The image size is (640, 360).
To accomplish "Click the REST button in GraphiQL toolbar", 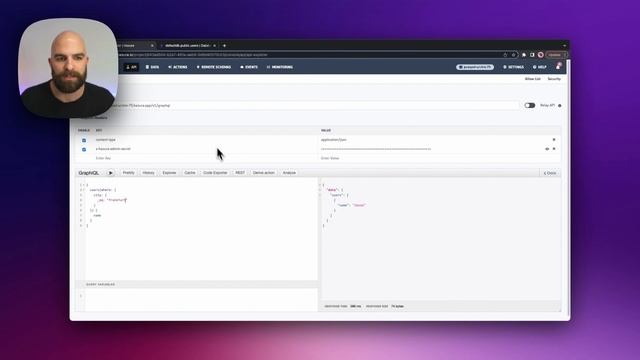I will pyautogui.click(x=240, y=173).
